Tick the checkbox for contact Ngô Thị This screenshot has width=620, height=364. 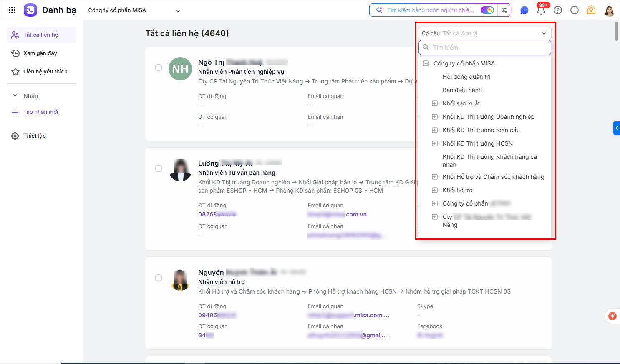tap(159, 68)
